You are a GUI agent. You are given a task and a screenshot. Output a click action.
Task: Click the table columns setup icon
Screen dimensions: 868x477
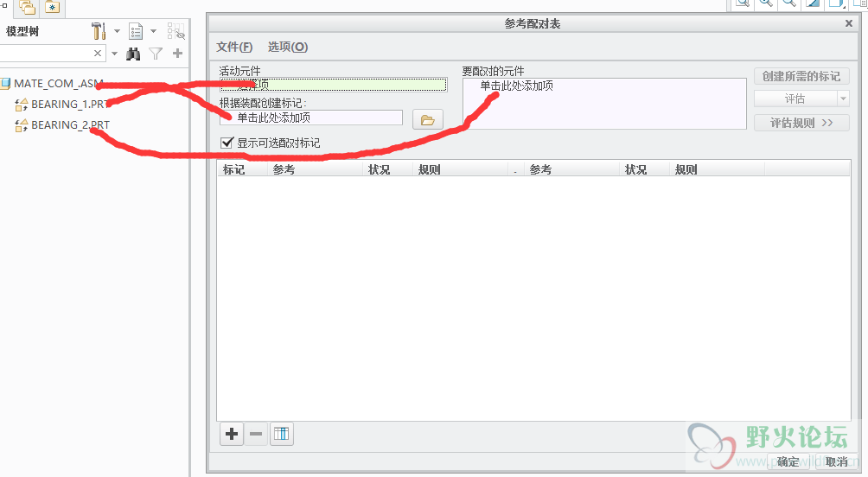click(x=281, y=434)
